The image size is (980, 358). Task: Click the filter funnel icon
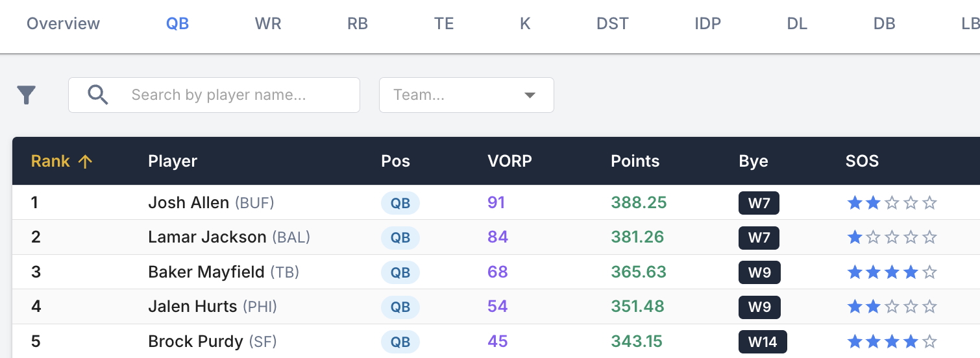click(26, 95)
